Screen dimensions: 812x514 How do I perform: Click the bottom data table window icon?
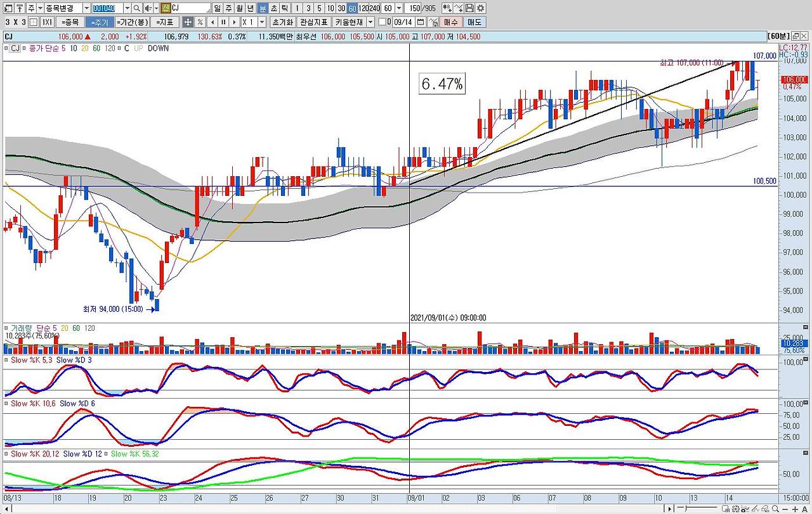point(726,509)
